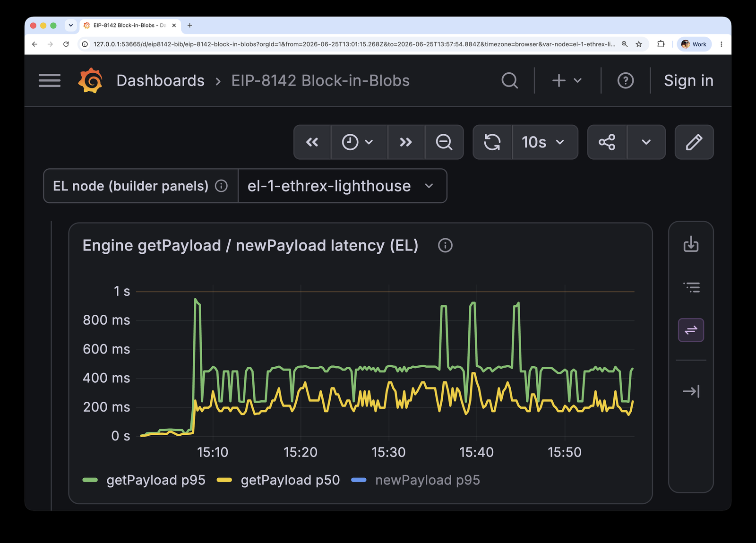
Task: Click the 15:10 x-axis label
Action: click(x=213, y=452)
